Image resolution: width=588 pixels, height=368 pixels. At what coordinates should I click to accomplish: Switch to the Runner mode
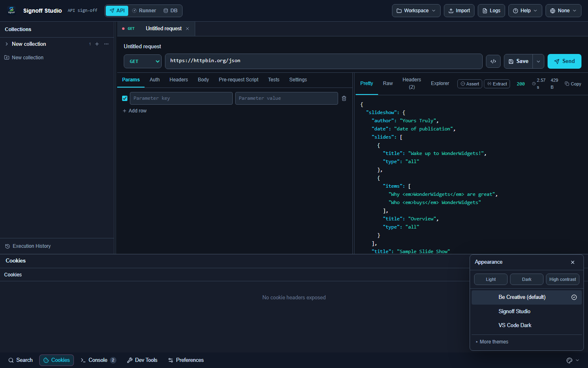point(144,11)
